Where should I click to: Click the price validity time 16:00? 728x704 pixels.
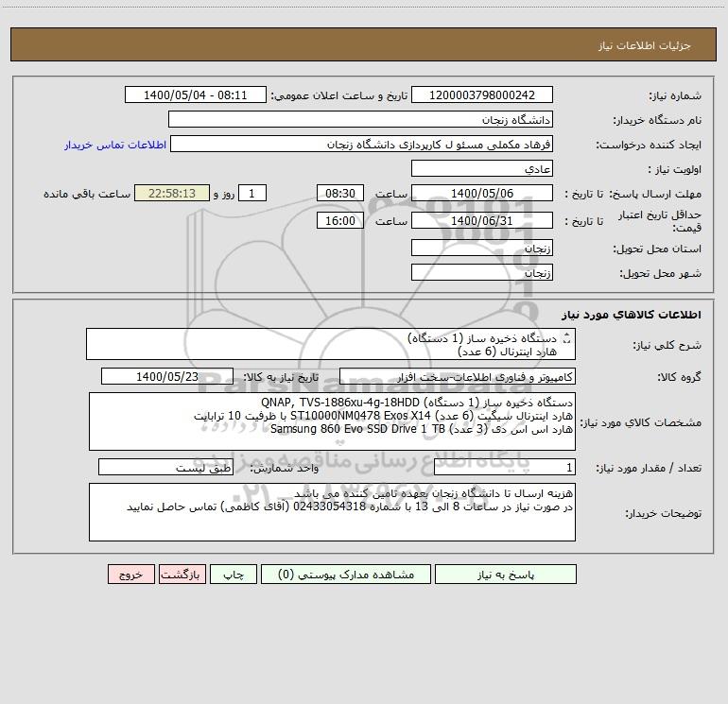coord(339,220)
